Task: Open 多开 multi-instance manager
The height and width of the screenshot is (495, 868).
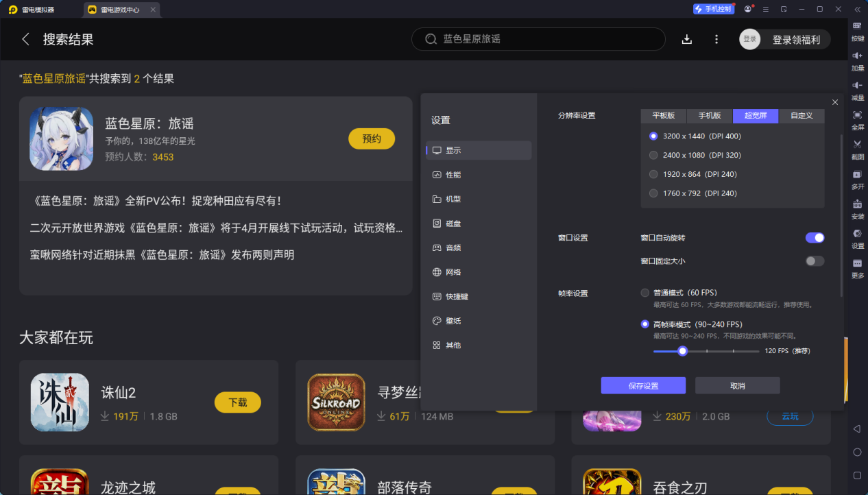Action: [x=857, y=180]
